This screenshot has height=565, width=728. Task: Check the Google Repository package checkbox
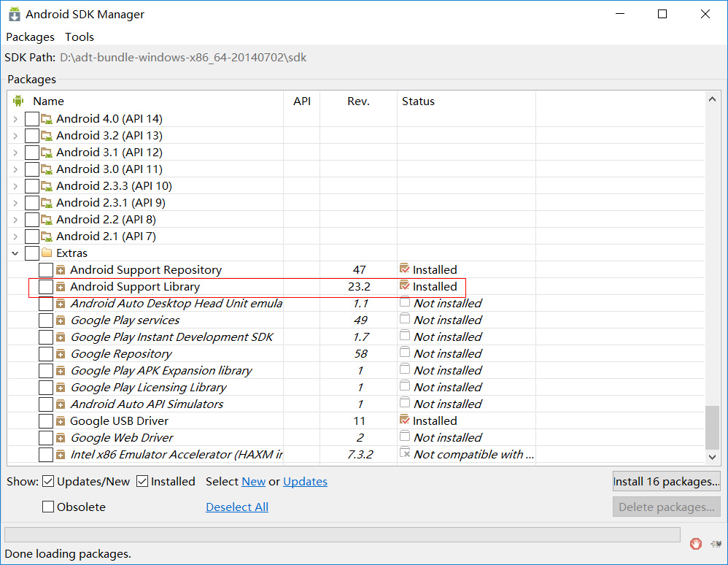pos(46,353)
